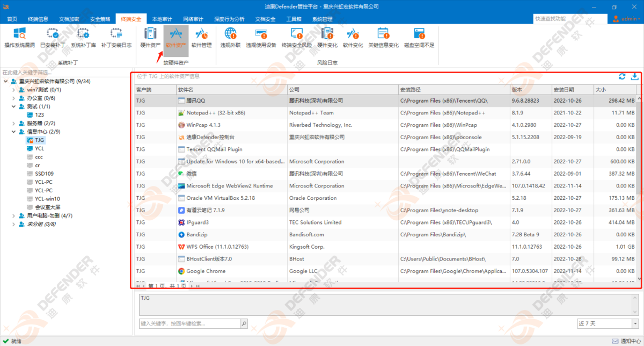This screenshot has height=346, width=644.
Task: Click the 终端安全风险 icon
Action: (296, 37)
